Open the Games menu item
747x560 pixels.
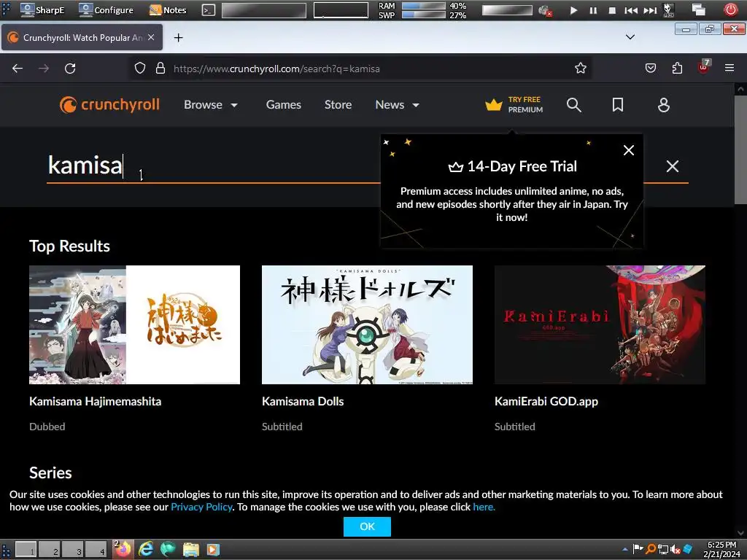[x=284, y=105]
